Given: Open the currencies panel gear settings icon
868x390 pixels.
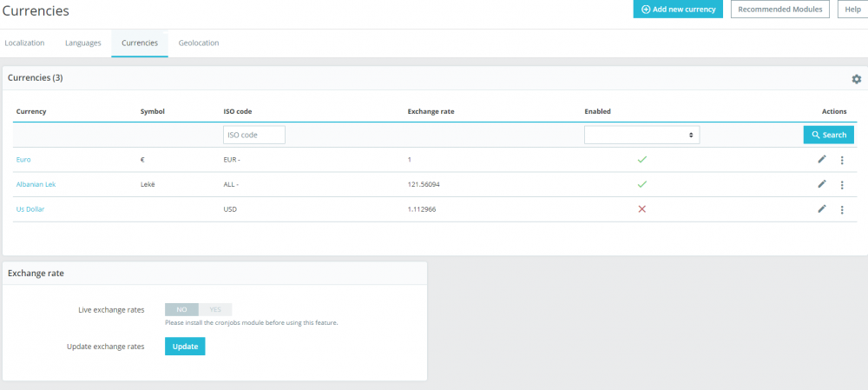Looking at the screenshot, I should click(857, 79).
